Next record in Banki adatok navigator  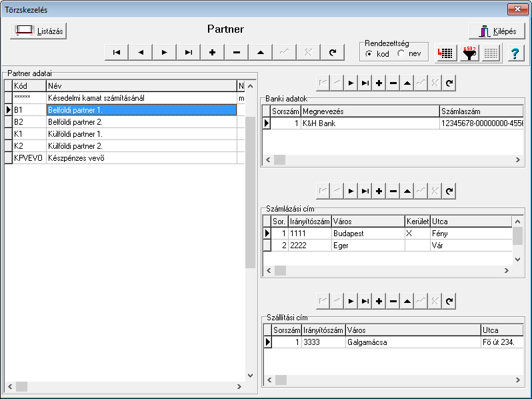click(351, 83)
